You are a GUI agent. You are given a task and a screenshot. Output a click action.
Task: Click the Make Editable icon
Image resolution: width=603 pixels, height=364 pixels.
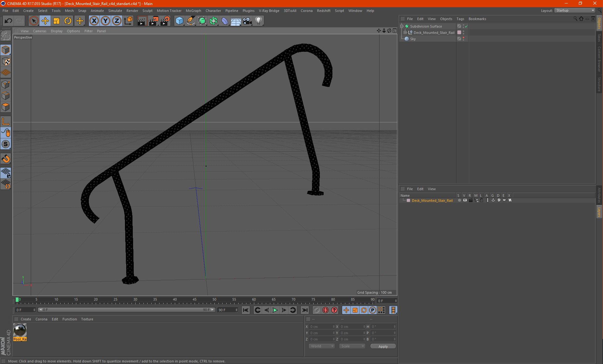tap(6, 36)
